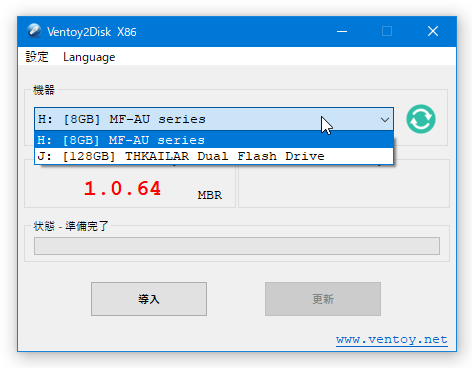Click the green refresh devices icon
This screenshot has width=472, height=368.
pos(421,119)
